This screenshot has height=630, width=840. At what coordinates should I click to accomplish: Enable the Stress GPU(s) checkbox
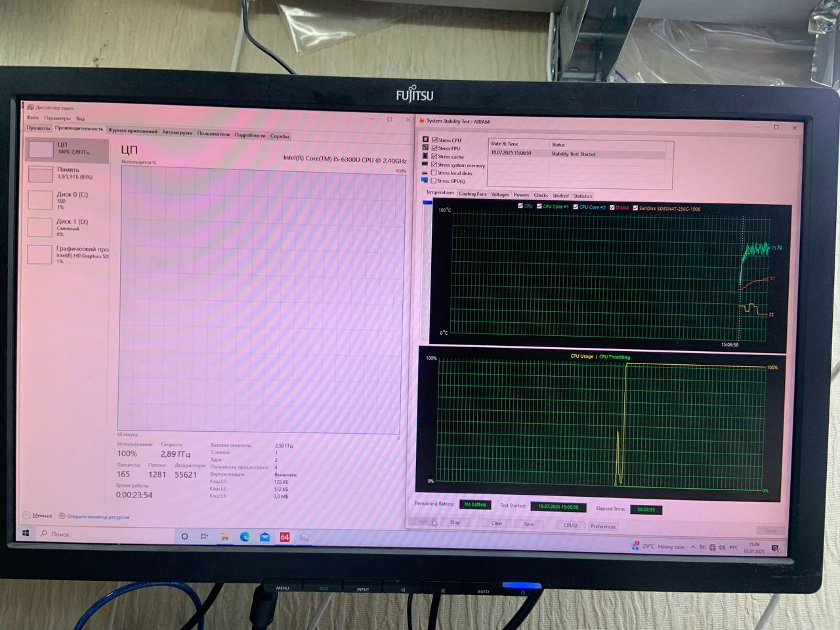click(x=434, y=181)
